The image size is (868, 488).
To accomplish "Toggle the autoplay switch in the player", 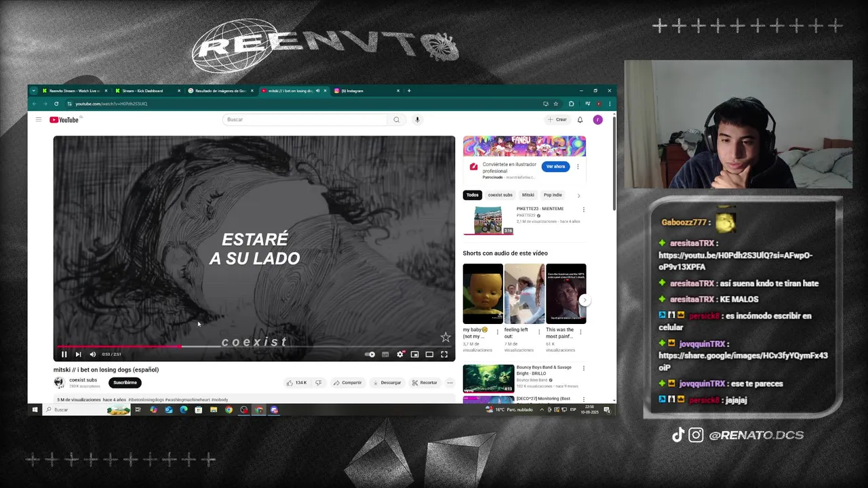I will (x=370, y=354).
